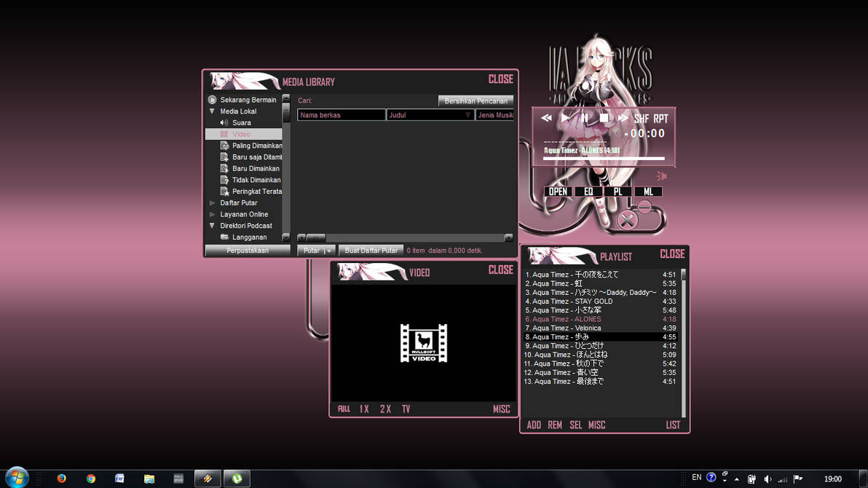
Task: Open the Putar dropdown arrow
Action: click(329, 251)
